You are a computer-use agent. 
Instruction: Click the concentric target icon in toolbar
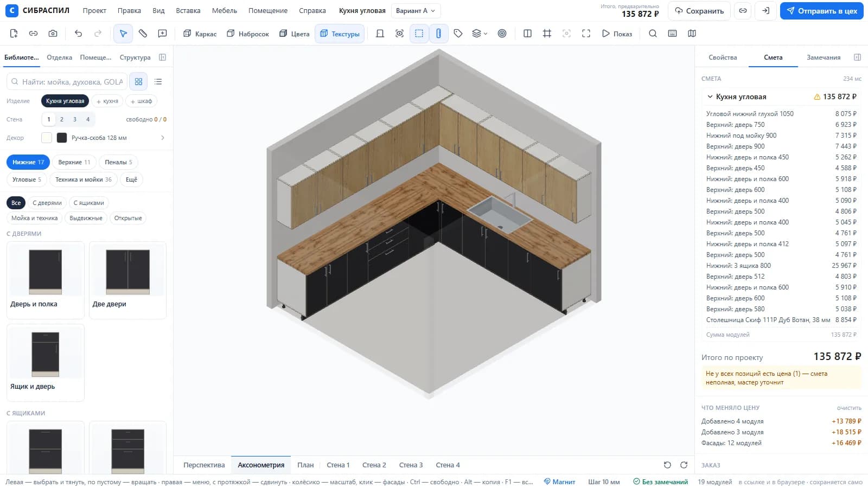coord(502,34)
